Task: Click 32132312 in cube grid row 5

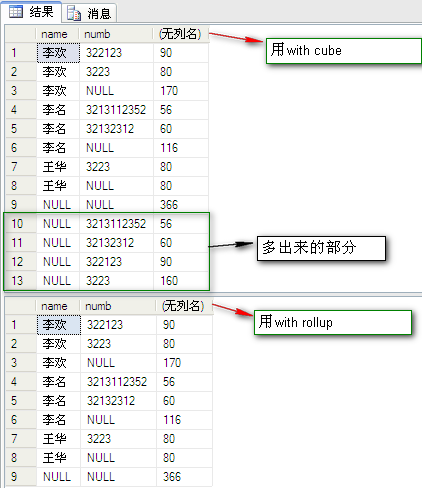Action: (116, 129)
